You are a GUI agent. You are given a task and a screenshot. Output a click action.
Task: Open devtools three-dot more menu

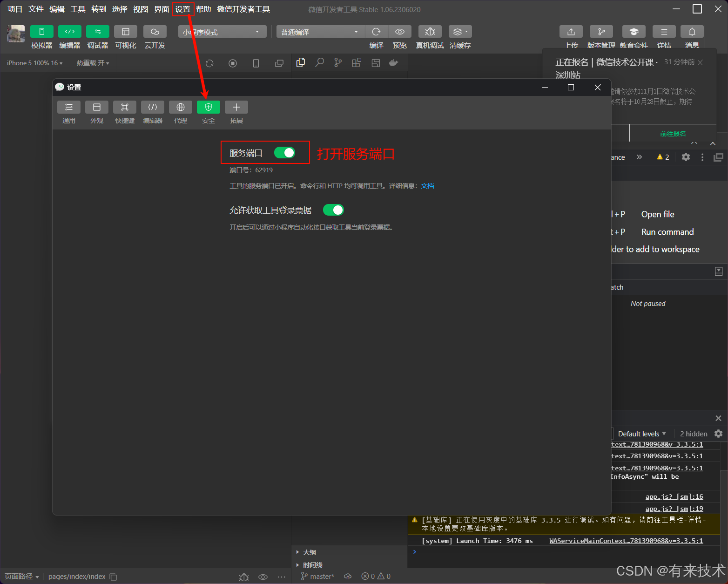(702, 157)
